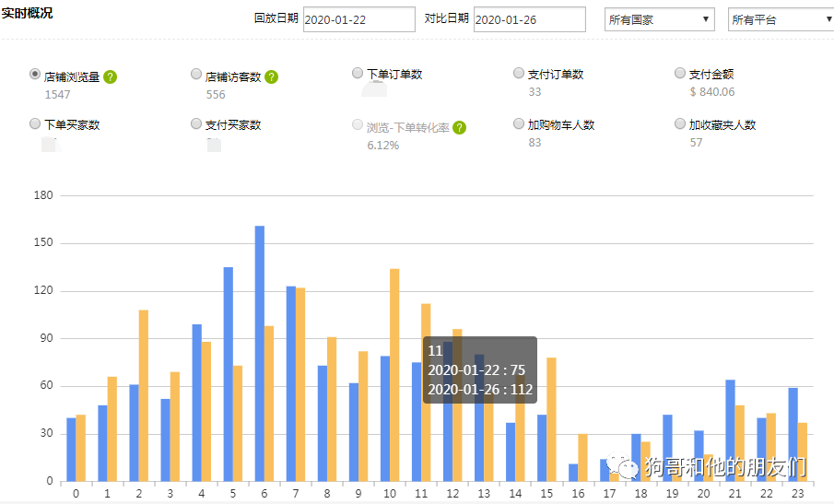This screenshot has height=504, width=834.
Task: Select the 支付订单数 radio button
Action: pyautogui.click(x=519, y=73)
